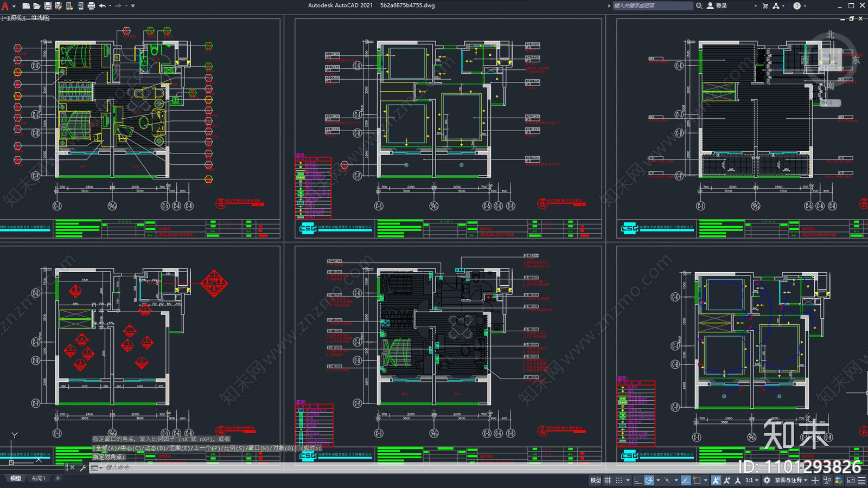Toggle 2D object snap square icon
The width and height of the screenshot is (868, 488).
697,480
